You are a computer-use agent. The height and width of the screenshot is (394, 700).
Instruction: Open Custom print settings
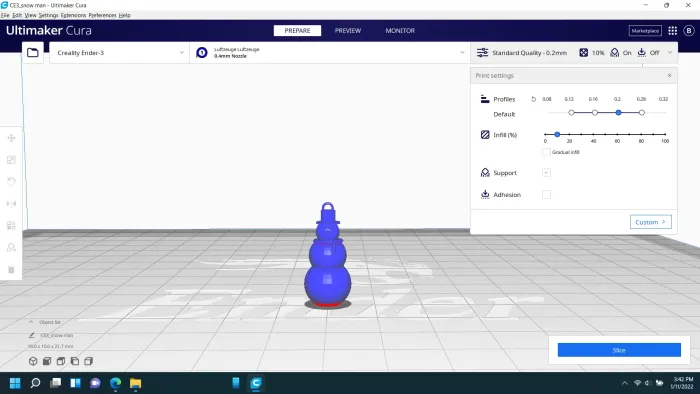(x=650, y=222)
